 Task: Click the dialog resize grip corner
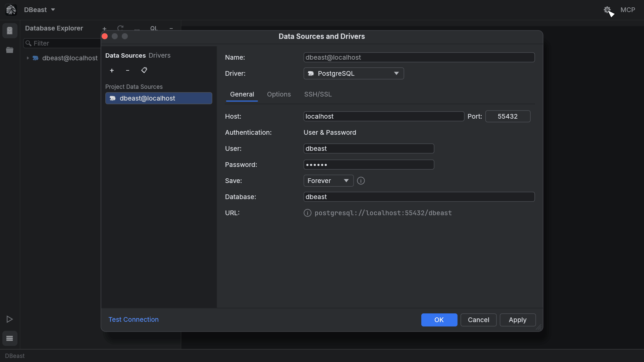pos(539,327)
